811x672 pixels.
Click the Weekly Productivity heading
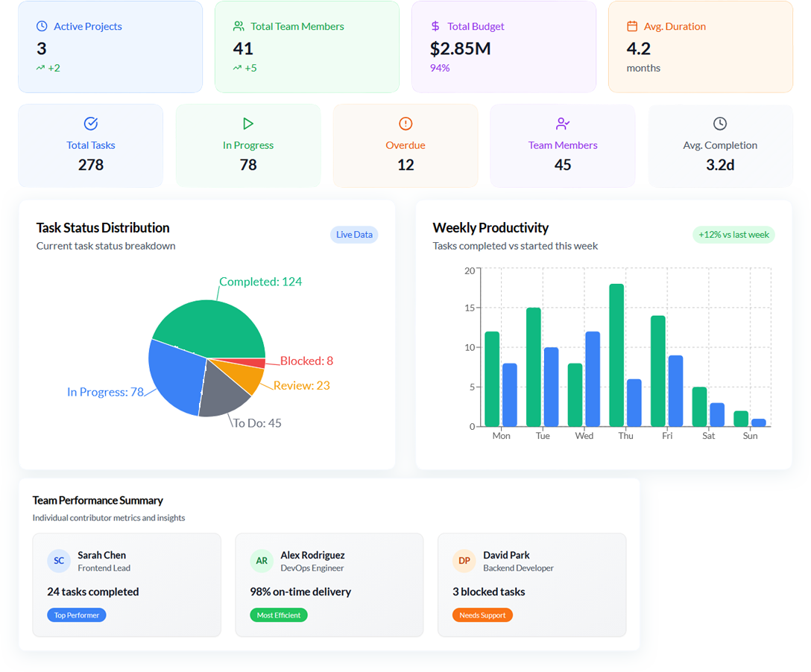point(490,227)
